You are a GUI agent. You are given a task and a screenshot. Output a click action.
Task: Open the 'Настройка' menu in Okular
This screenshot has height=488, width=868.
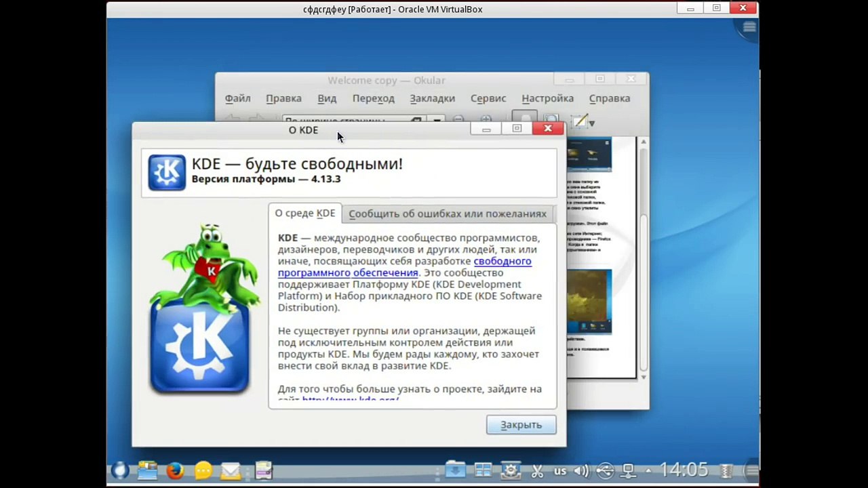point(548,98)
